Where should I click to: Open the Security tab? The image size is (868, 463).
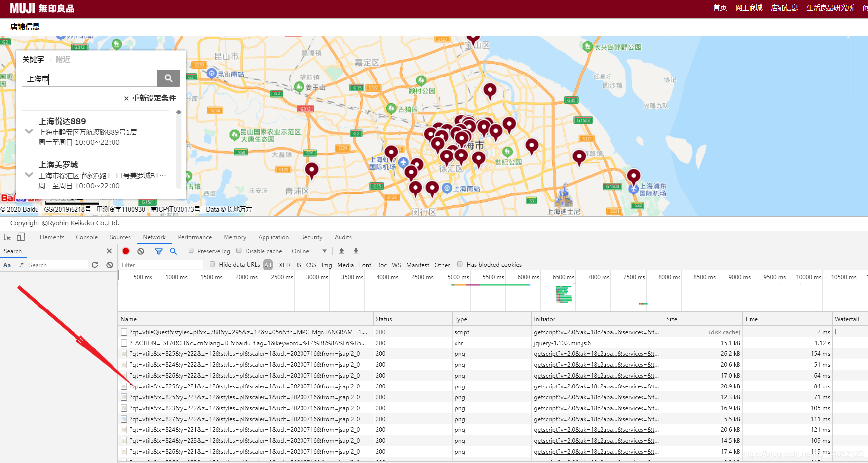[x=312, y=237]
